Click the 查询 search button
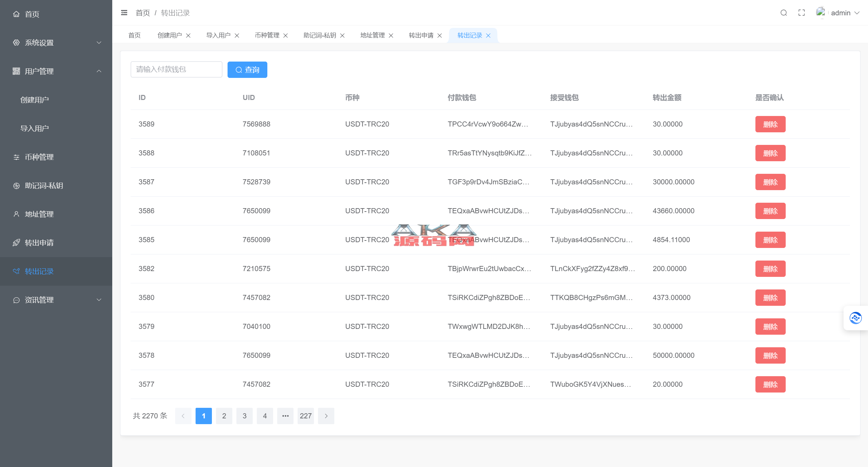The width and height of the screenshot is (868, 467). (x=247, y=70)
